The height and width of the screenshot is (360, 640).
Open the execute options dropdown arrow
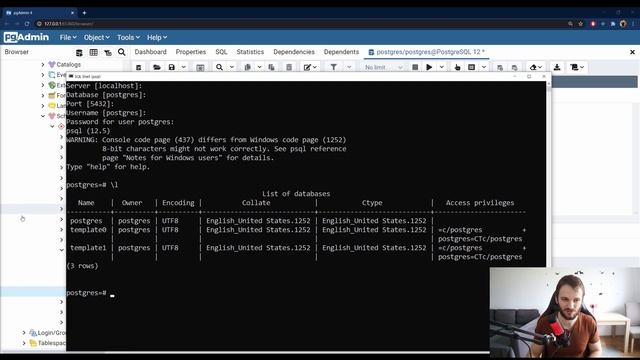[442, 67]
